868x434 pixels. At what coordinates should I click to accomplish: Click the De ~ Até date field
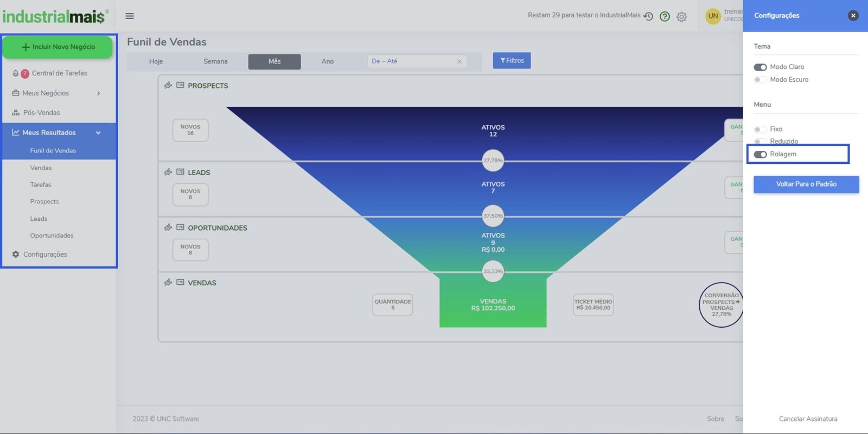(x=412, y=61)
